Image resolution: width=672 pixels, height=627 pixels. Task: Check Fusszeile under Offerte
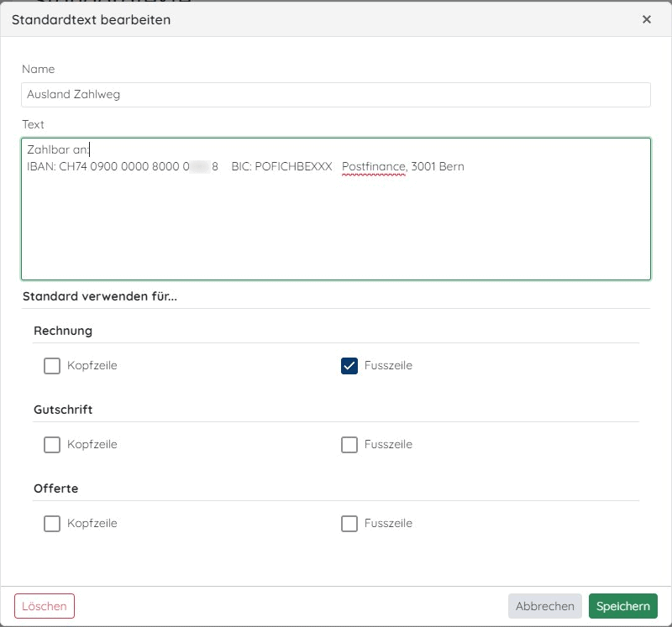[x=349, y=524]
